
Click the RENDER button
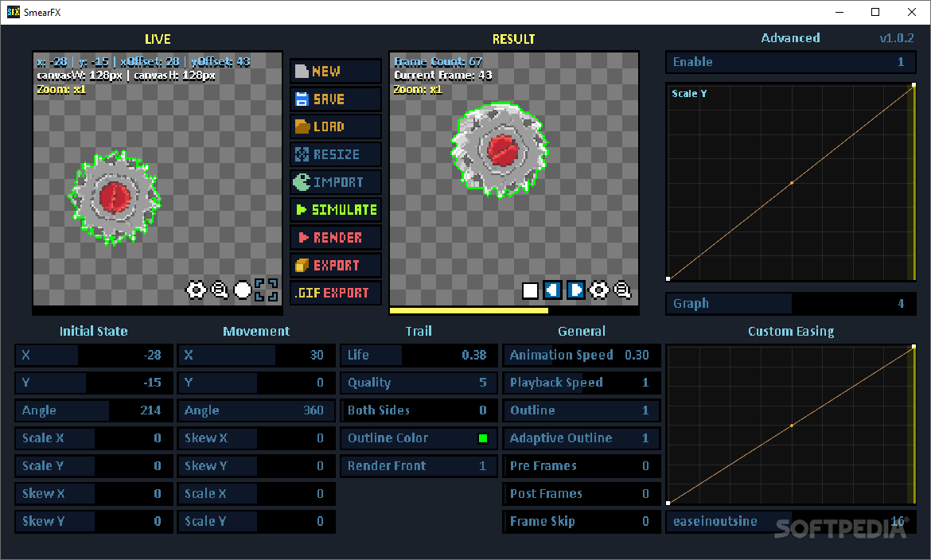click(336, 238)
